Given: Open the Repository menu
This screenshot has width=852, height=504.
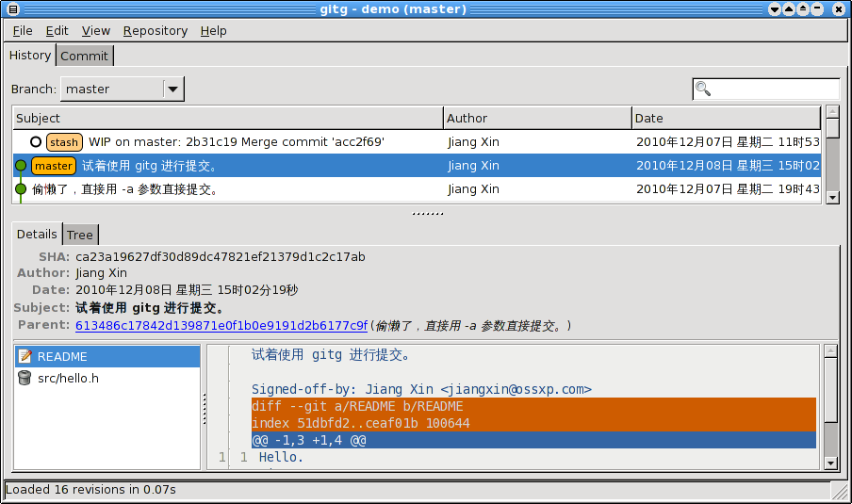Looking at the screenshot, I should 155,31.
